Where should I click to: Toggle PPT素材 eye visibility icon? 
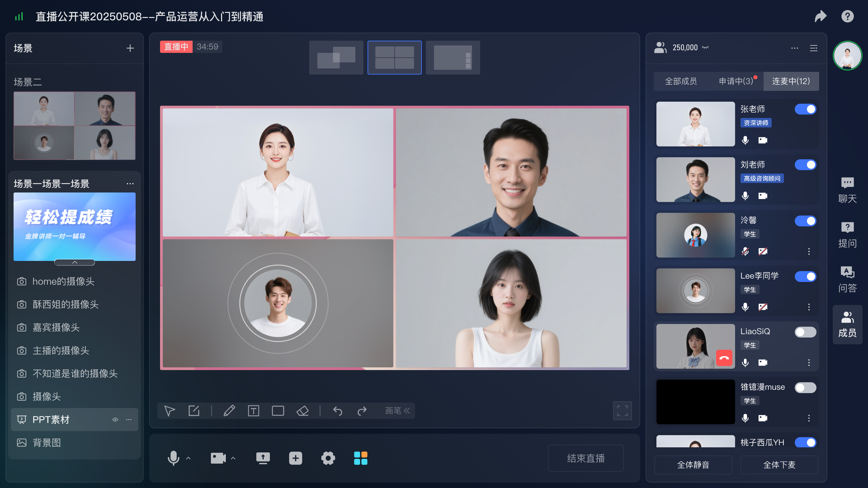115,420
